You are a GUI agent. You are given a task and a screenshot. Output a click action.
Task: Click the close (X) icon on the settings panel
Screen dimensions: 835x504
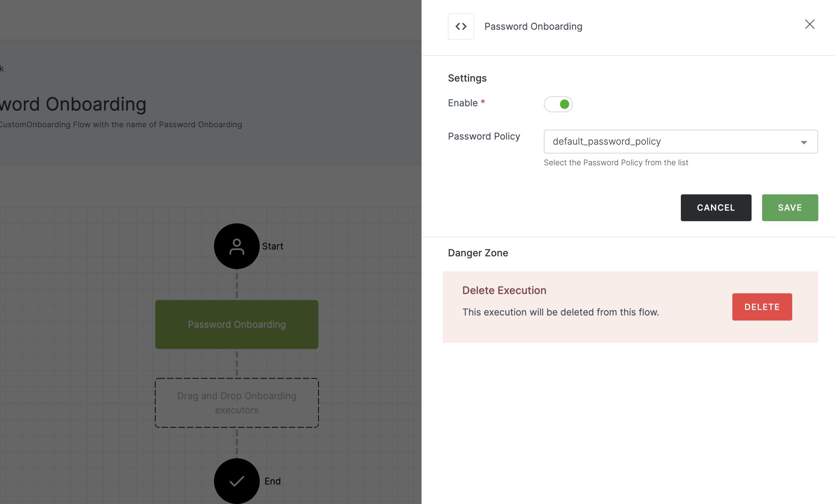point(810,24)
